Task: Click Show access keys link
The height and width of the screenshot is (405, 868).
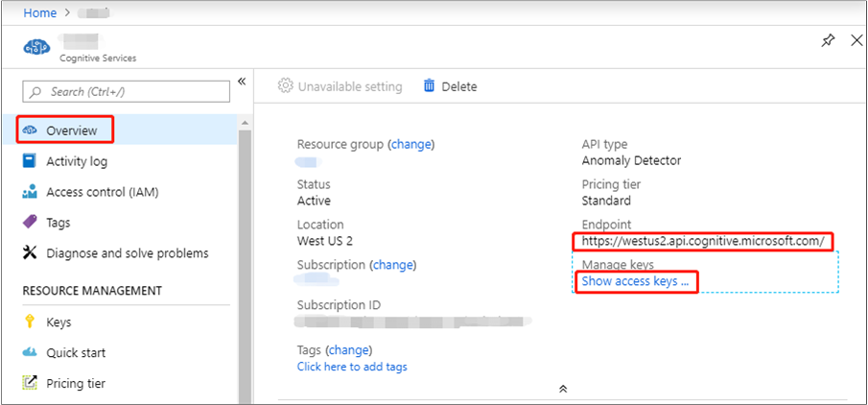Action: click(x=635, y=281)
